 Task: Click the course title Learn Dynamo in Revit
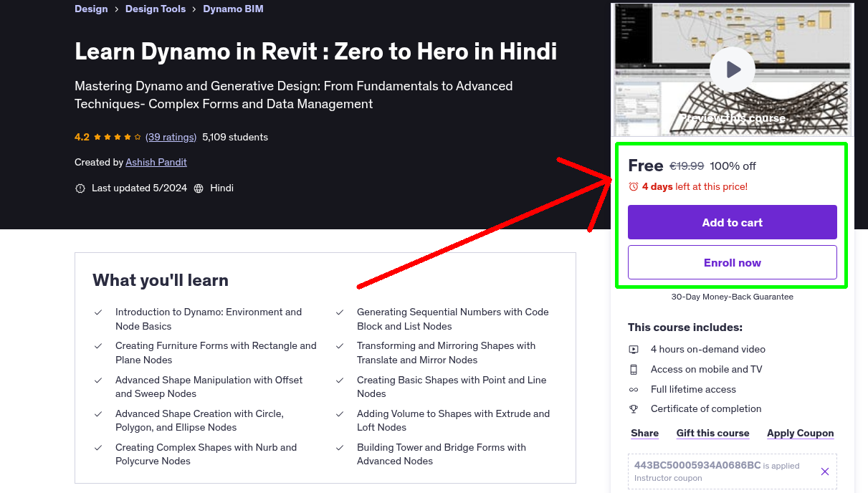pos(316,52)
